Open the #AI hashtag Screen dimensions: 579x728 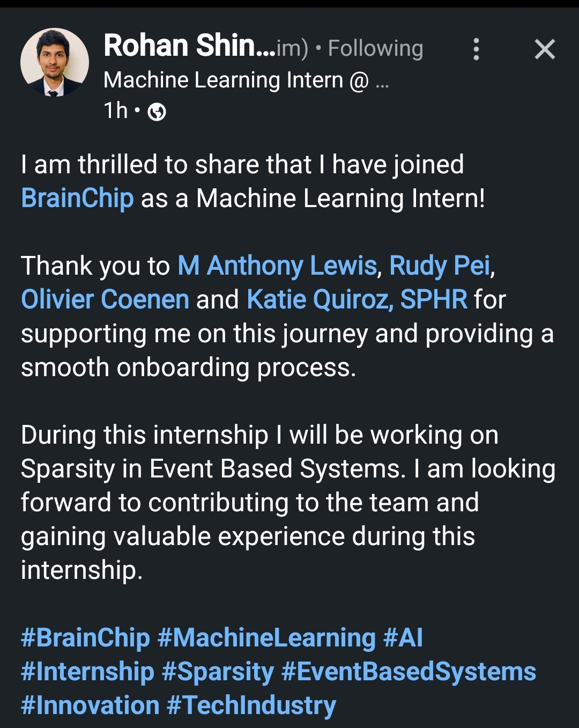coord(403,638)
